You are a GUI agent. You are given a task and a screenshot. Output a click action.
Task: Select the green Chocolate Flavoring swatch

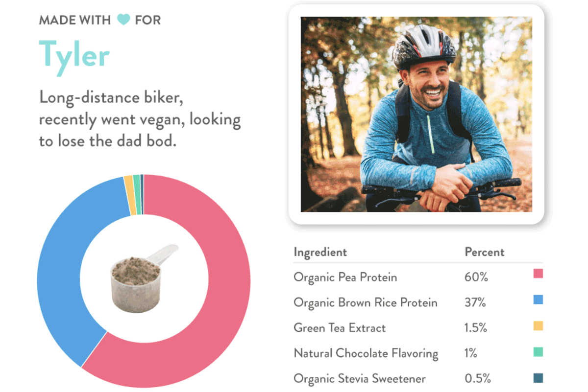[538, 352]
